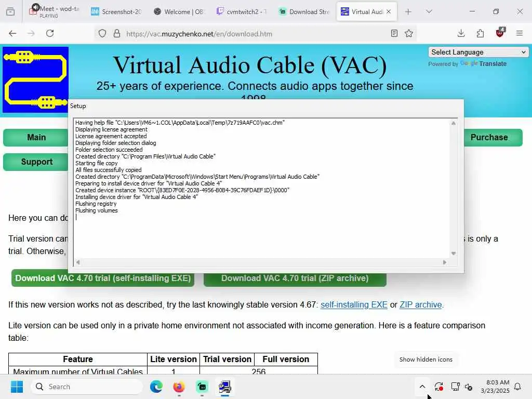Viewport: 532px width, 399px height.
Task: Click the Setup log scroll left arrow
Action: click(78, 262)
